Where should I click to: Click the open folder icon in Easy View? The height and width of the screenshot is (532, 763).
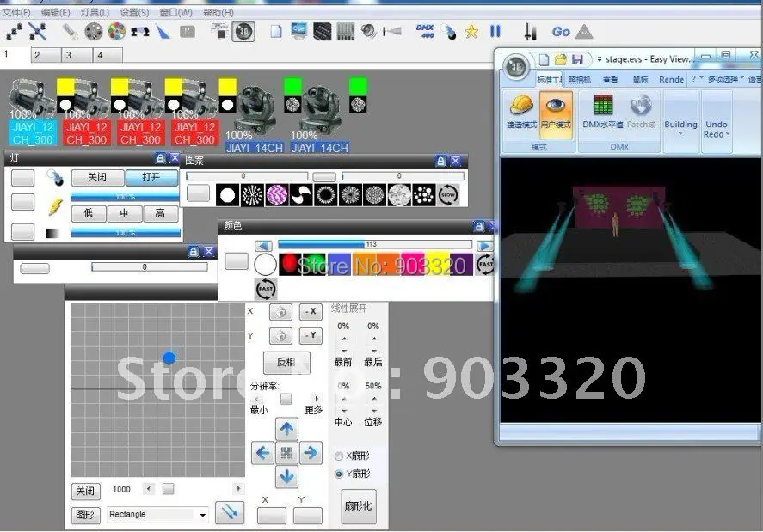pos(561,60)
